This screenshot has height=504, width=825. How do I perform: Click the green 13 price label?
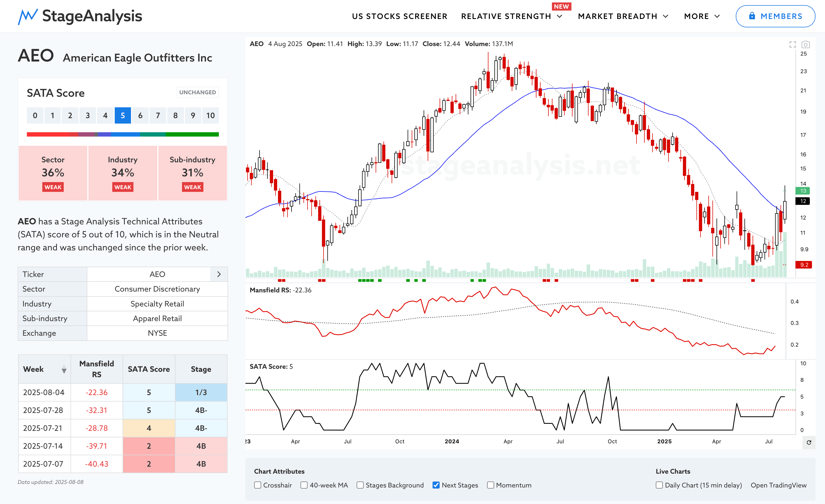(803, 191)
